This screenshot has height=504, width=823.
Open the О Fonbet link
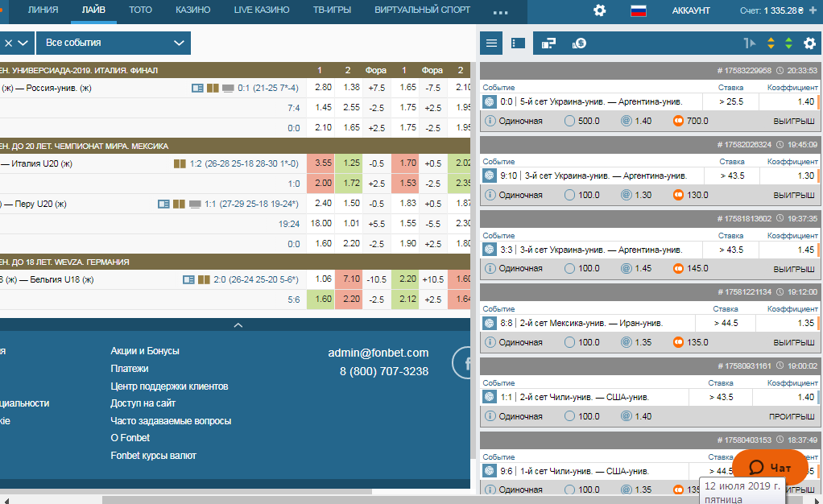pyautogui.click(x=130, y=438)
